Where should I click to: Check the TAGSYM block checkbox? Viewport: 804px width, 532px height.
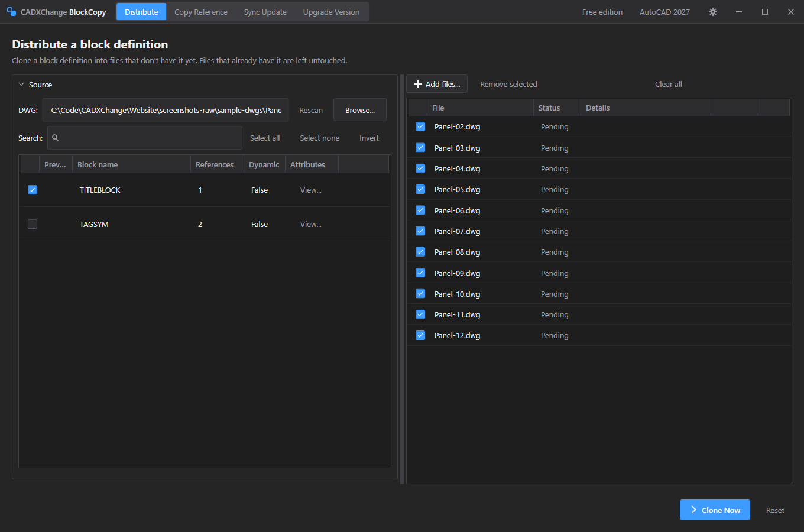tap(33, 224)
